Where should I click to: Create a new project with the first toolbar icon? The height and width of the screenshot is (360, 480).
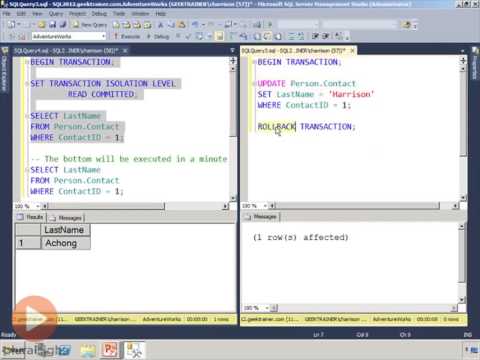pos(12,25)
